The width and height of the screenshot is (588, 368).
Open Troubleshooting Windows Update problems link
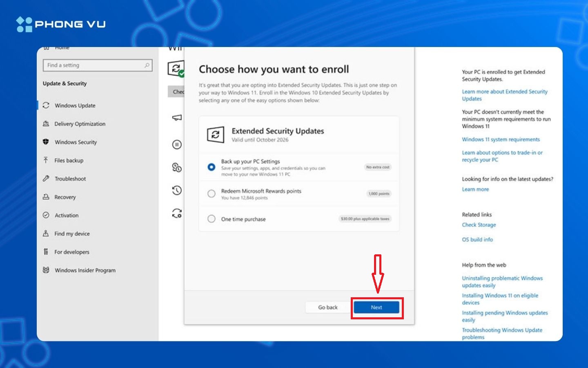point(502,334)
